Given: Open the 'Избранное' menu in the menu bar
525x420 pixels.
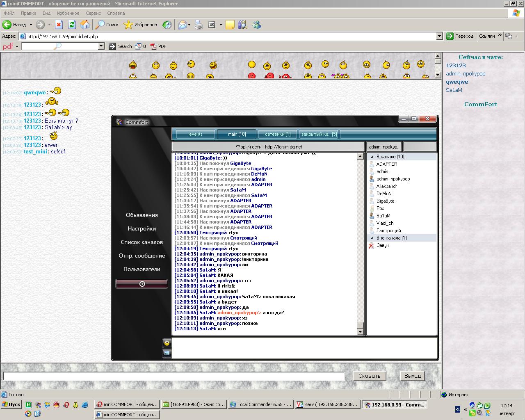Looking at the screenshot, I should point(68,13).
